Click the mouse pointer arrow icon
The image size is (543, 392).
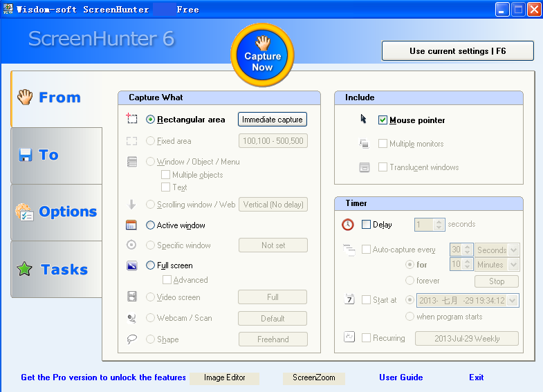tap(364, 120)
